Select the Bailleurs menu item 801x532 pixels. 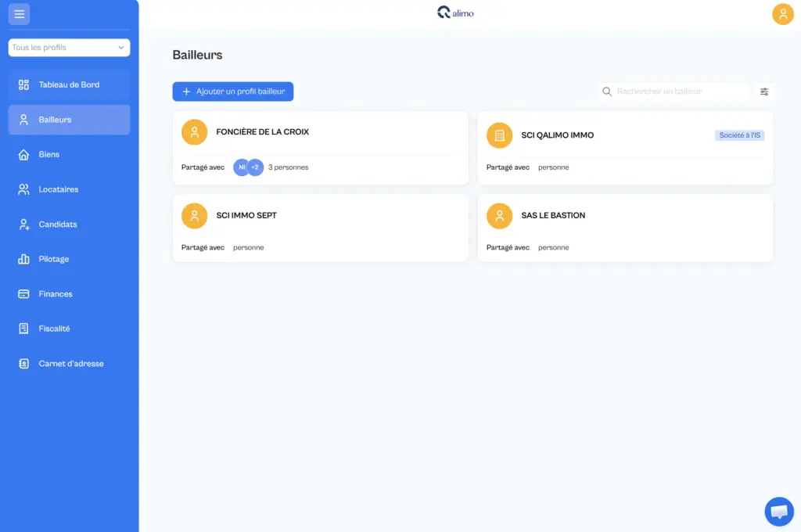coord(69,120)
